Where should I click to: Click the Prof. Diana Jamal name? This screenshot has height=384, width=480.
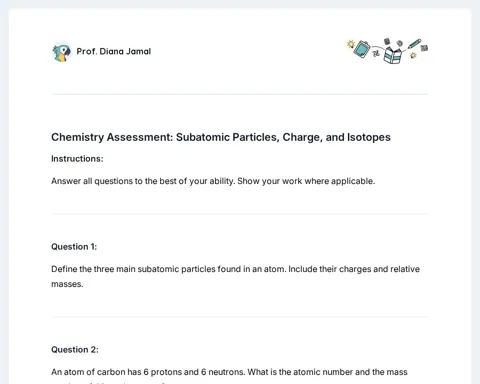[114, 51]
